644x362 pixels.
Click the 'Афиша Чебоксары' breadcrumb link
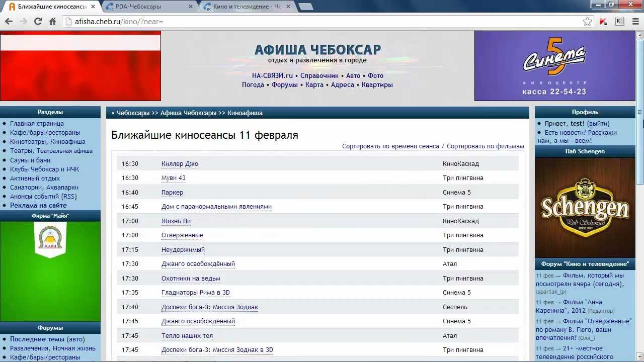pos(188,113)
